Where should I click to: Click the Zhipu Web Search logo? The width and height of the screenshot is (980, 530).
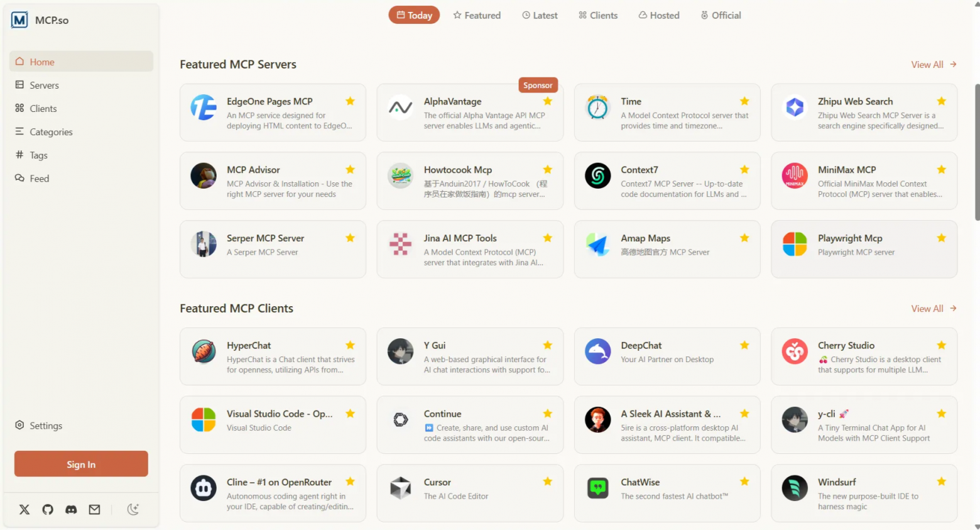click(795, 108)
